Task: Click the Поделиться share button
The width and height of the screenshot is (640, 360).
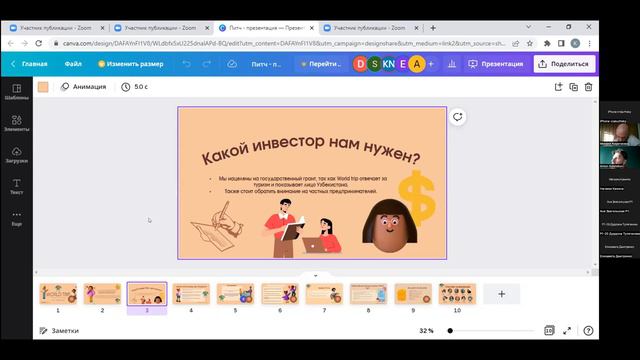Action: tap(564, 64)
